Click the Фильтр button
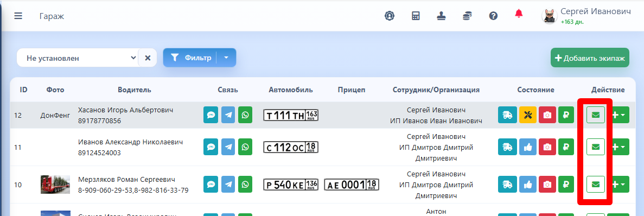644x216 pixels. click(190, 58)
